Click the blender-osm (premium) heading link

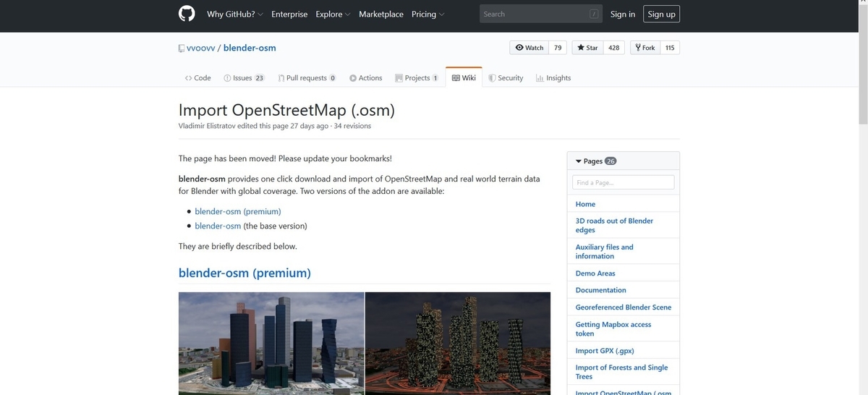point(244,273)
